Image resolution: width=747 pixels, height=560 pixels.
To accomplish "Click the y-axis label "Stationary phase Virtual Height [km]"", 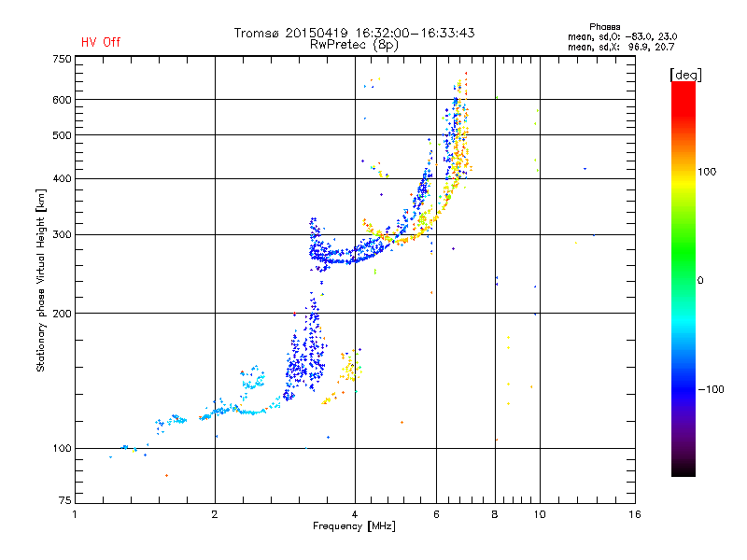I will point(40,280).
